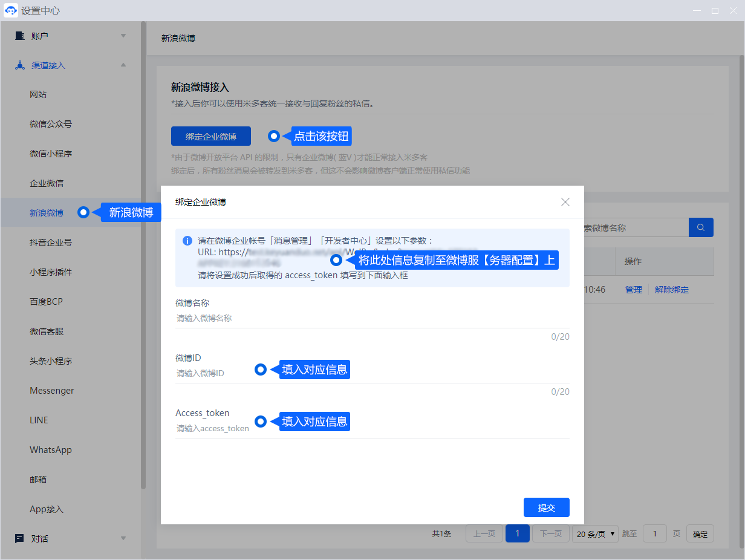Screen dimensions: 745x560
Task: Click the 对话 chat icon in sidebar
Action: coord(19,538)
